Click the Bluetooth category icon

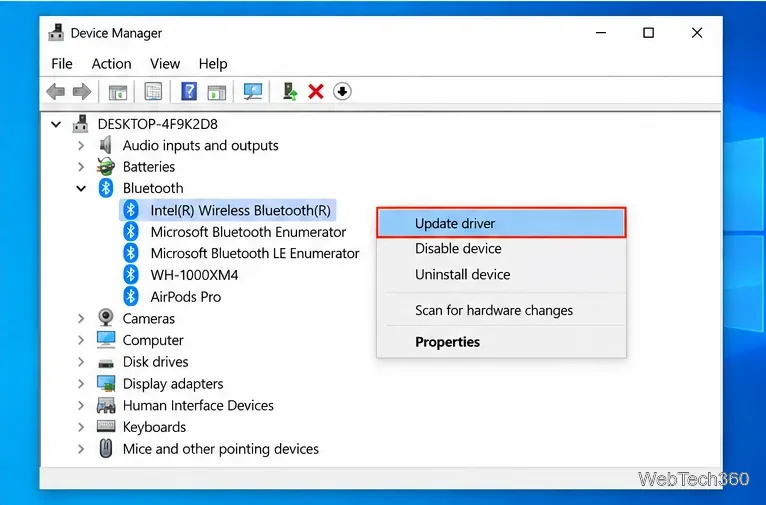(106, 189)
